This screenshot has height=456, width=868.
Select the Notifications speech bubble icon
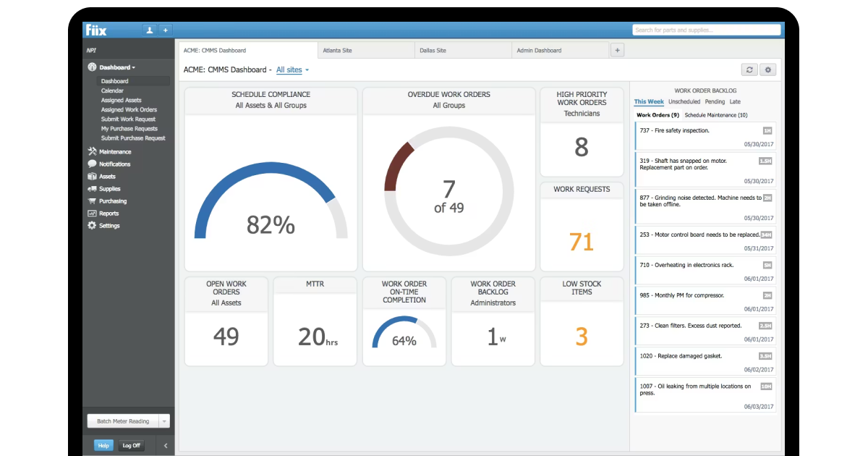90,164
